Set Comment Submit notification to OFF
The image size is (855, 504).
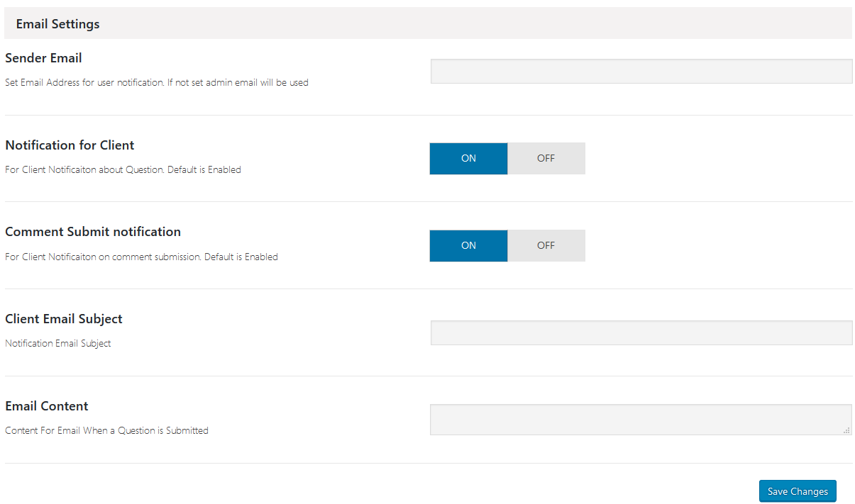coord(546,245)
